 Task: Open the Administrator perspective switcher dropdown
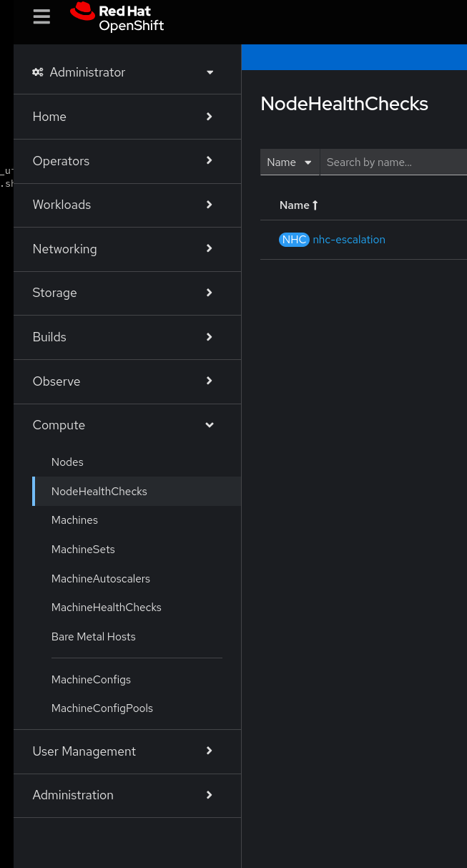210,72
